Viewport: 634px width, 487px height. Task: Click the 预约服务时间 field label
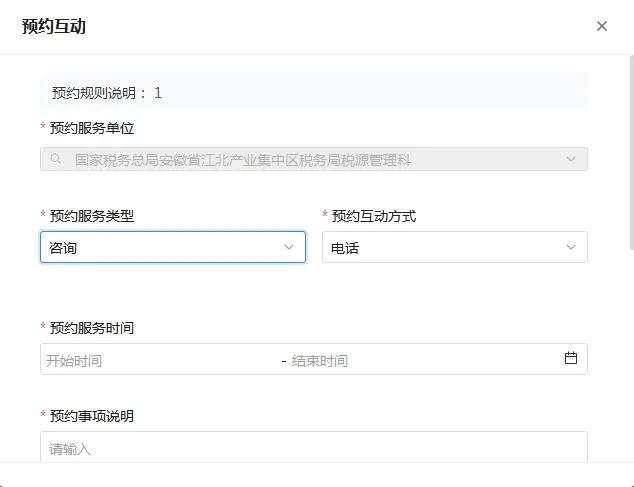coord(92,328)
